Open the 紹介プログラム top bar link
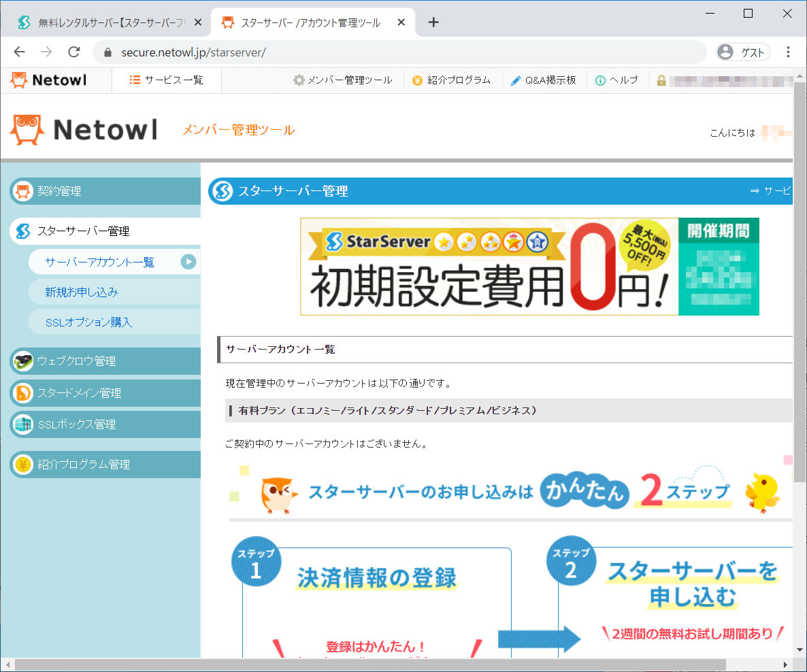This screenshot has height=672, width=807. coord(451,80)
